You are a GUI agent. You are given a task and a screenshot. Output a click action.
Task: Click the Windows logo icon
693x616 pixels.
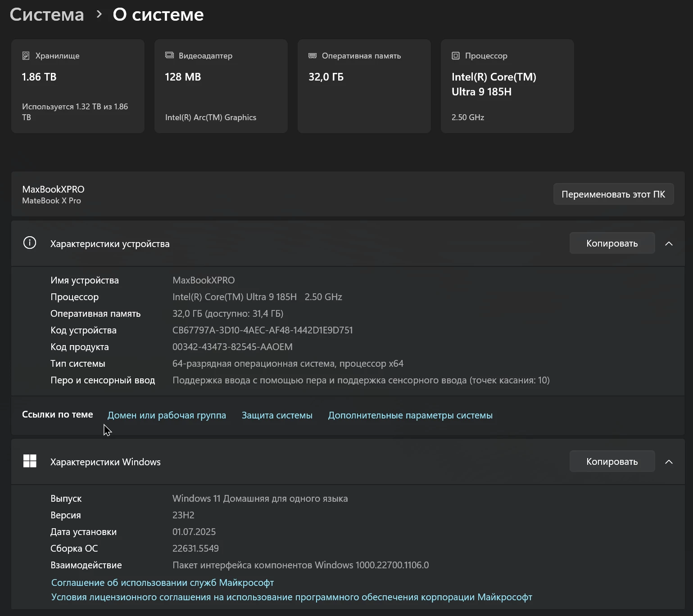click(x=30, y=461)
